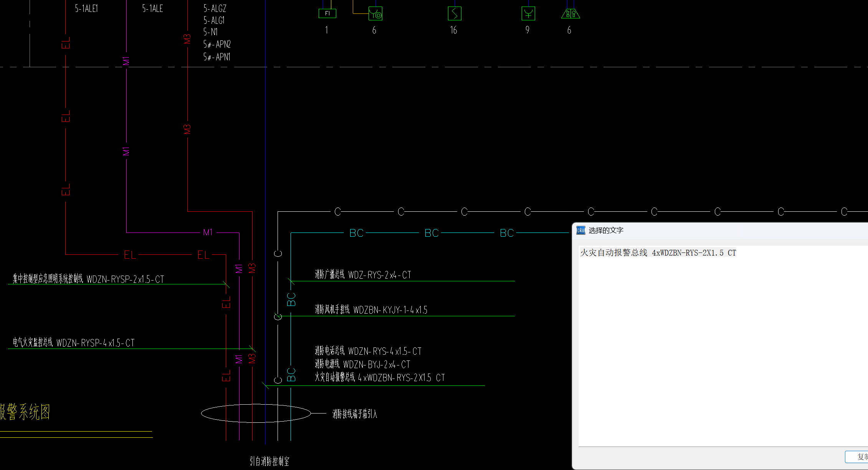Click the number 16 under the S symbol
Screen dimensions: 868x470
click(x=453, y=30)
